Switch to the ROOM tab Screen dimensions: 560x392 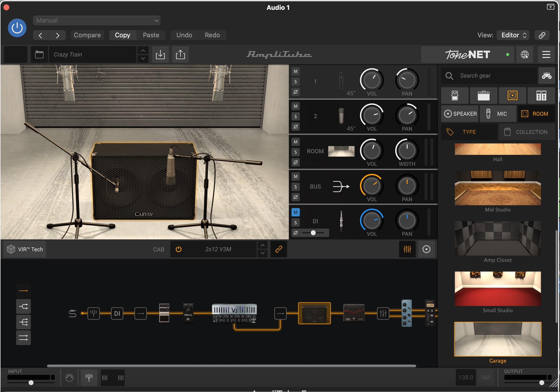(x=536, y=114)
